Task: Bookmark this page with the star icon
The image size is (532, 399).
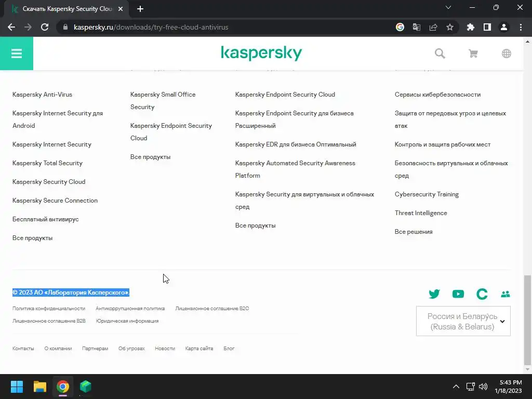Action: [450, 27]
